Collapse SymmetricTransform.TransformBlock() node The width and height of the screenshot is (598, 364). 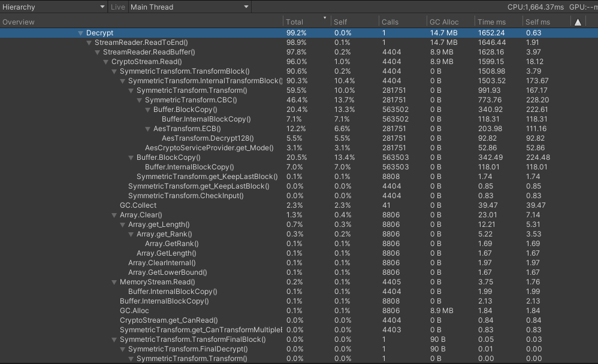tap(114, 71)
